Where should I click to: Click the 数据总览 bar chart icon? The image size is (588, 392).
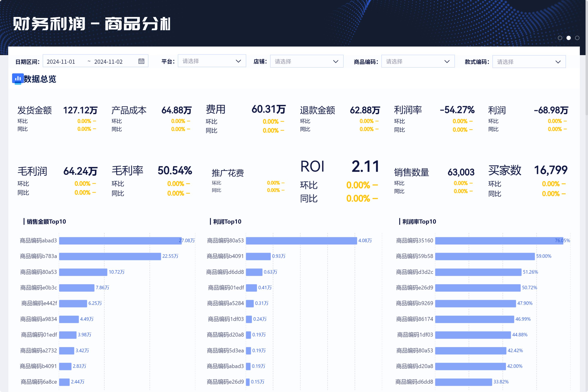pyautogui.click(x=18, y=79)
